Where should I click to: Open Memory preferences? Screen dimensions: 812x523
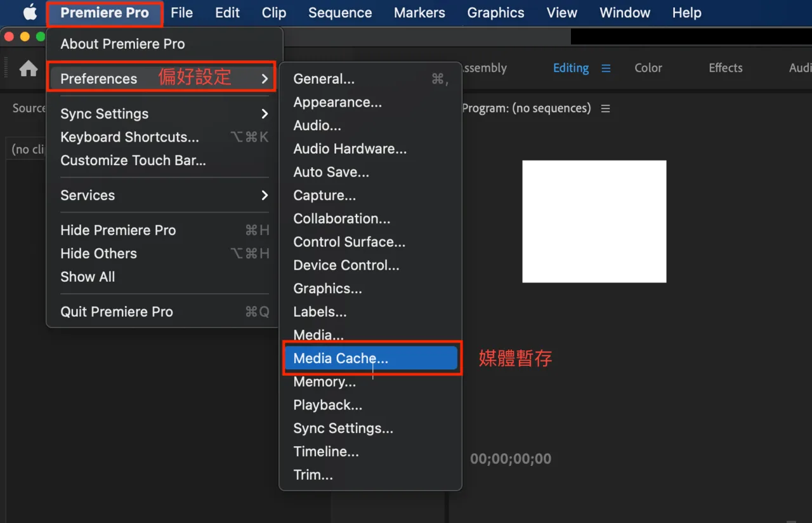(370, 382)
